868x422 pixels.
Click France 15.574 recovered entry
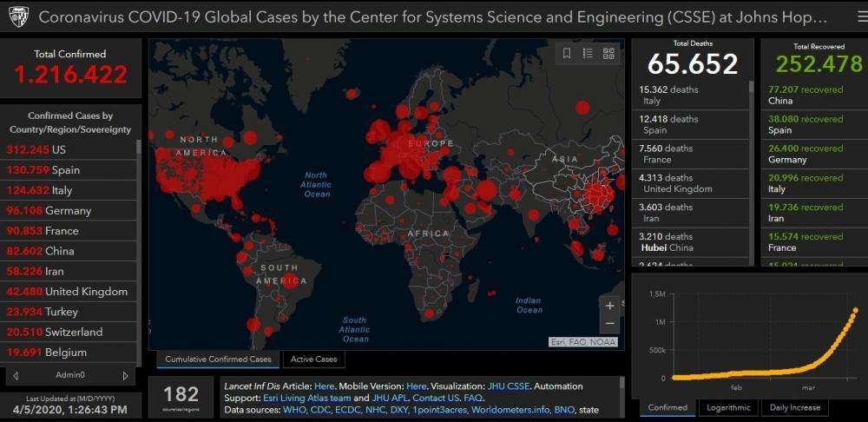click(814, 242)
